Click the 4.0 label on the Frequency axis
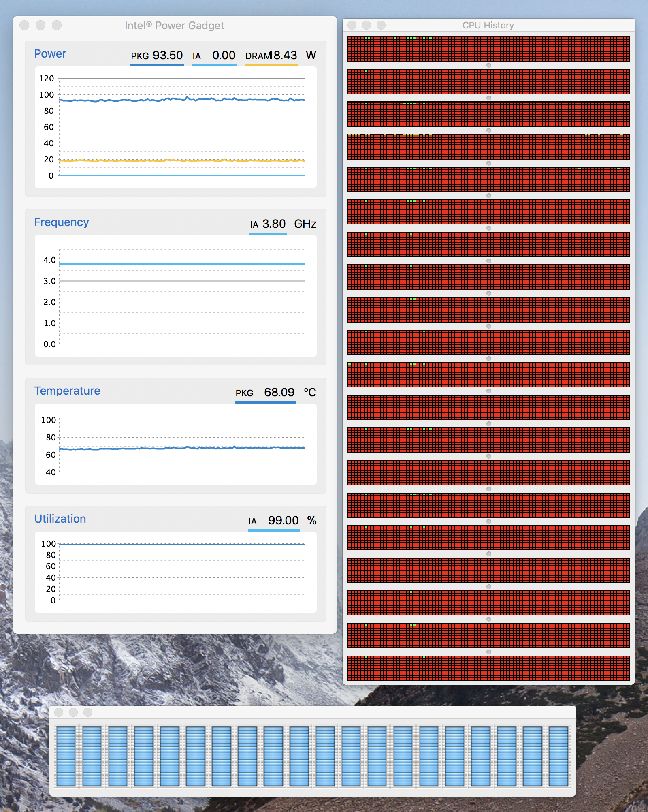 [49, 260]
